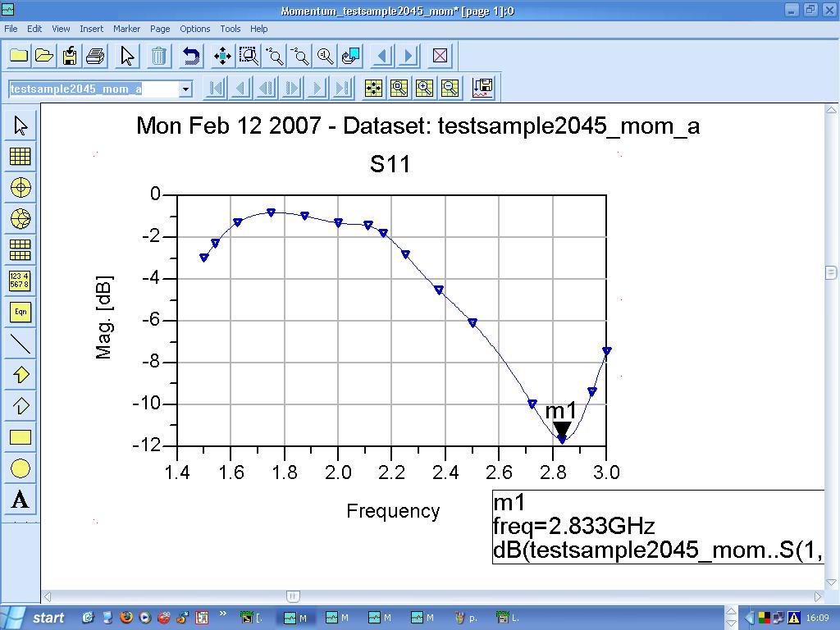
Task: Click the redraw/refresh page icon
Action: click(351, 56)
